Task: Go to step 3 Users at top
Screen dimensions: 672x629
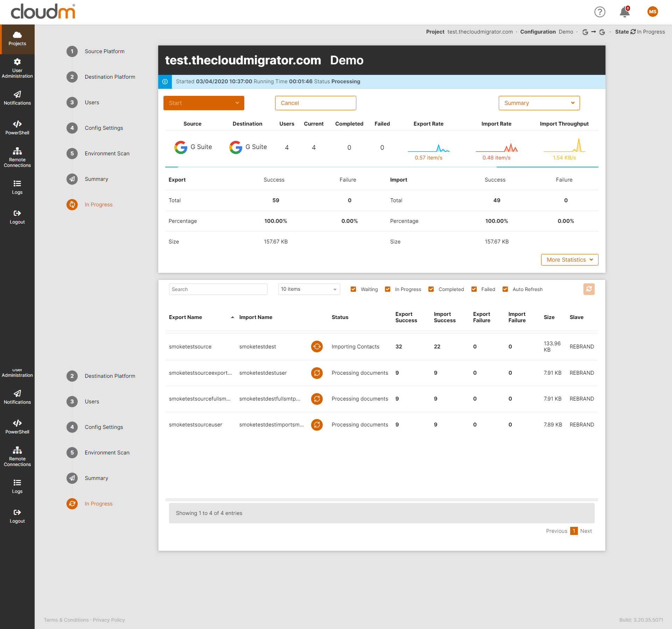Action: (x=83, y=103)
